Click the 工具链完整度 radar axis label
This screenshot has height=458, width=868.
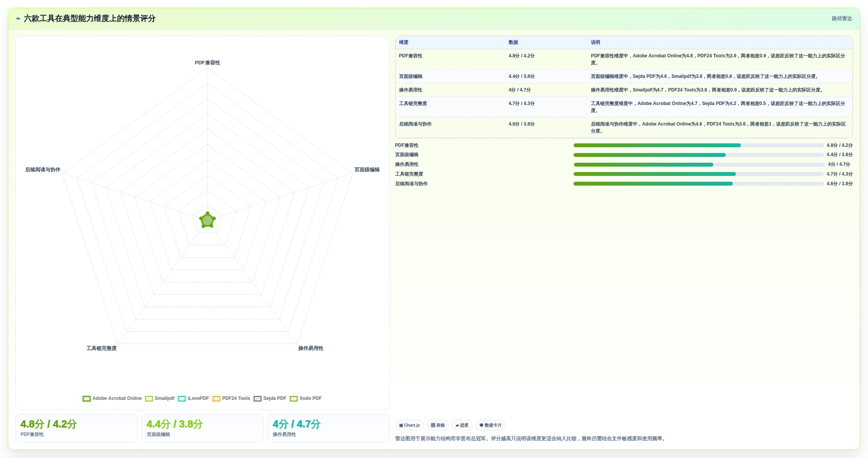(102, 348)
